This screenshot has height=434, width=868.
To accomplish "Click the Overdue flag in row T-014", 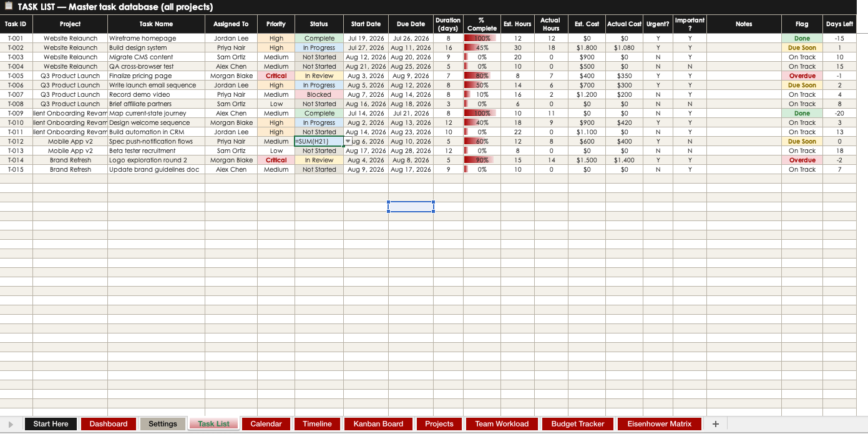I will point(802,160).
